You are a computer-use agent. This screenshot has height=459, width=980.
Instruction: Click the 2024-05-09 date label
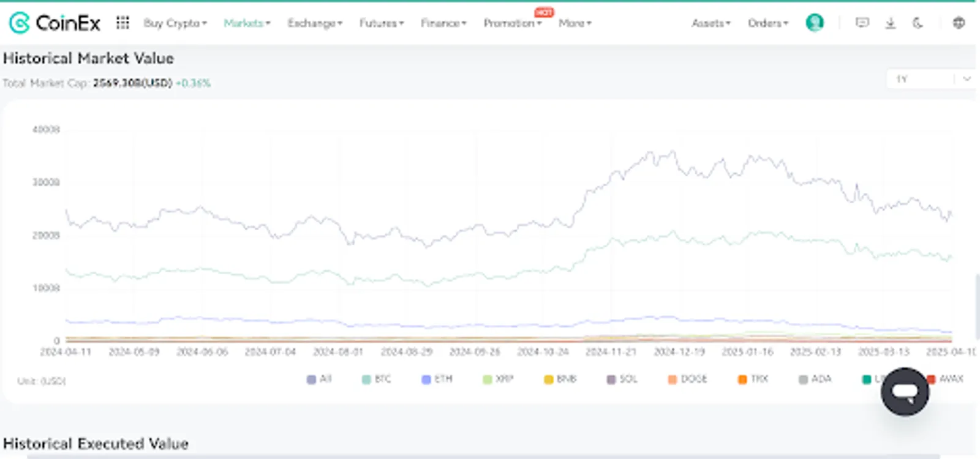coord(134,352)
